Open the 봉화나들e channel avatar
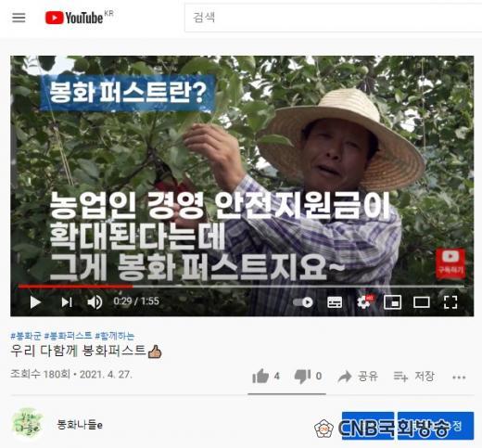This screenshot has width=482, height=448. coord(27,423)
